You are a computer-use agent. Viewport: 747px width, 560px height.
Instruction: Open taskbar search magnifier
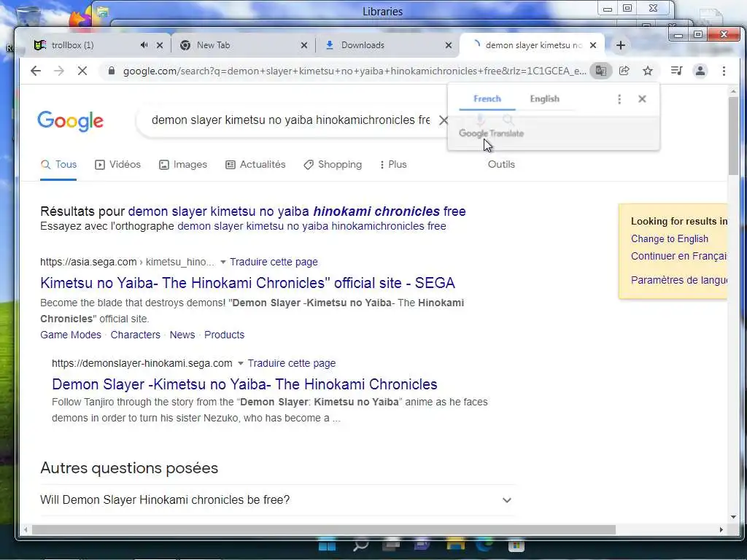[360, 546]
